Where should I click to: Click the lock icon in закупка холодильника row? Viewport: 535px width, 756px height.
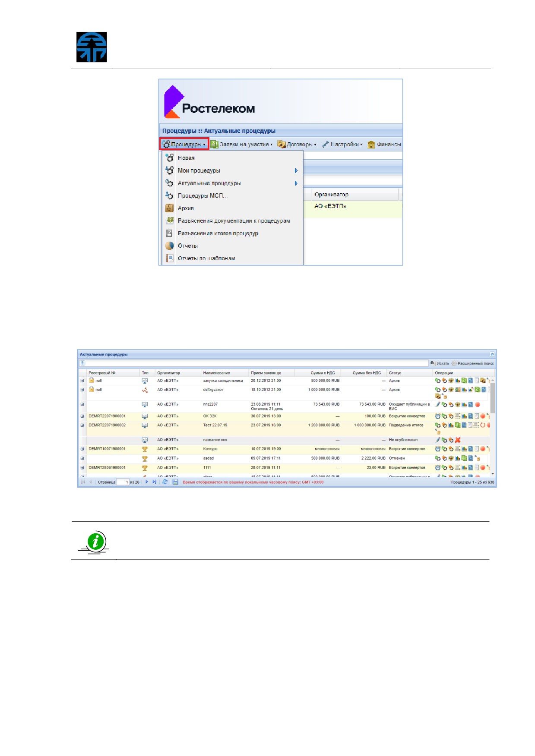click(91, 380)
